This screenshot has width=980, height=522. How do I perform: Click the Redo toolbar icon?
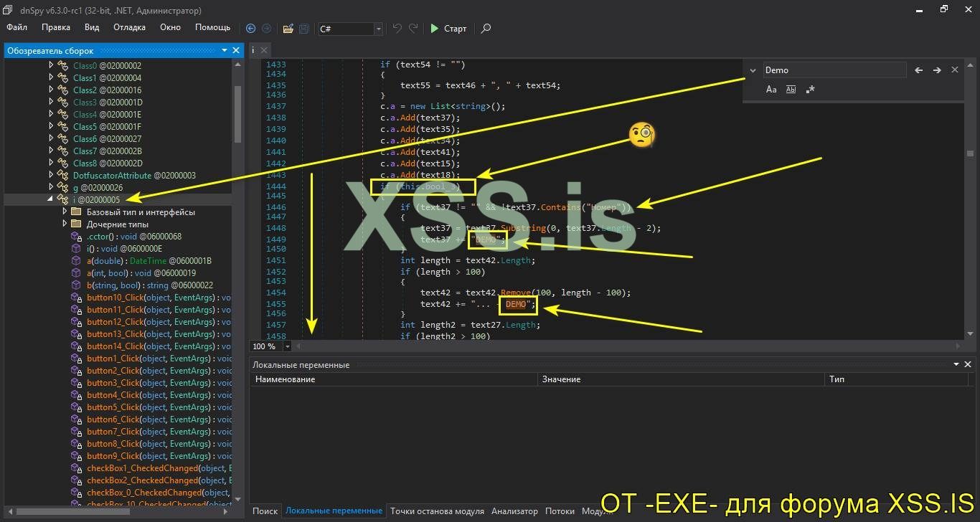click(x=413, y=29)
